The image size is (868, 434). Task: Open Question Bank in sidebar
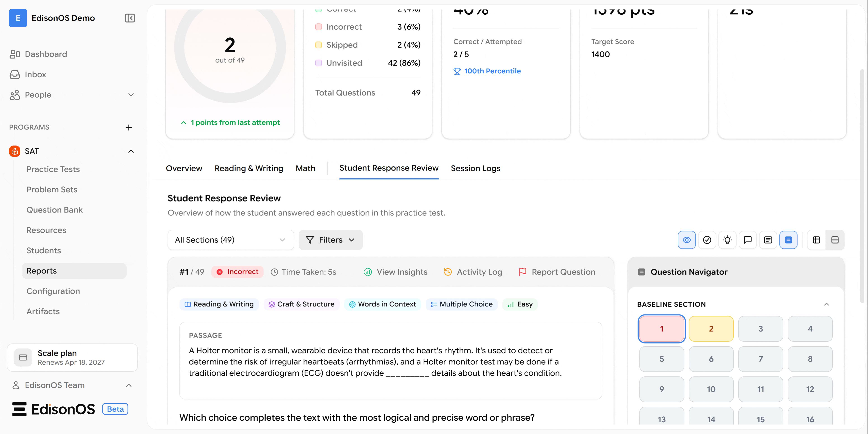pos(54,210)
